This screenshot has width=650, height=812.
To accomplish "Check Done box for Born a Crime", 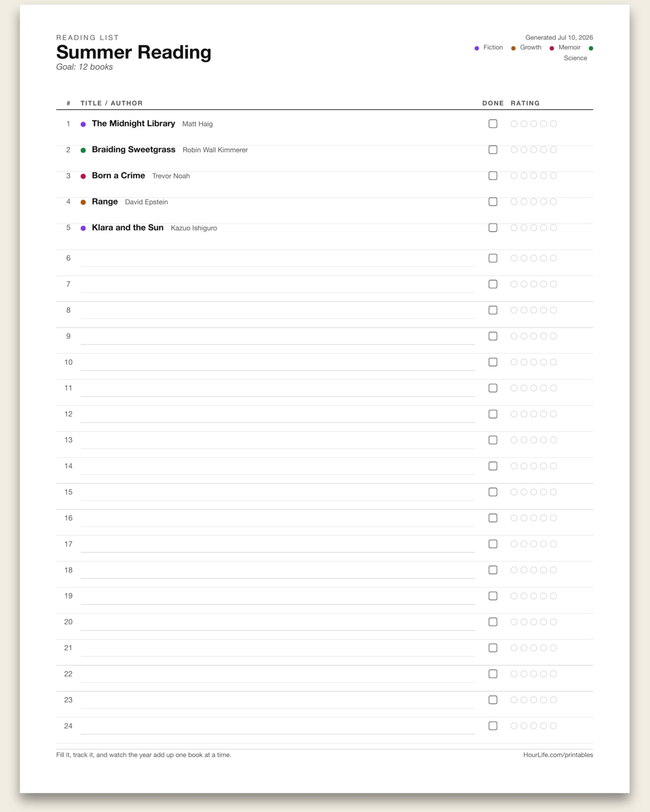I will point(493,176).
